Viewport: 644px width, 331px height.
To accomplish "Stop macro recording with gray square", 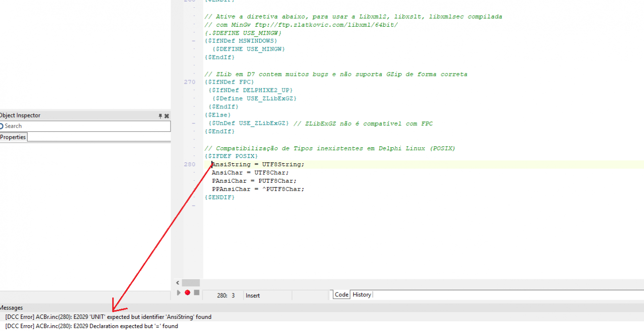I will point(196,293).
